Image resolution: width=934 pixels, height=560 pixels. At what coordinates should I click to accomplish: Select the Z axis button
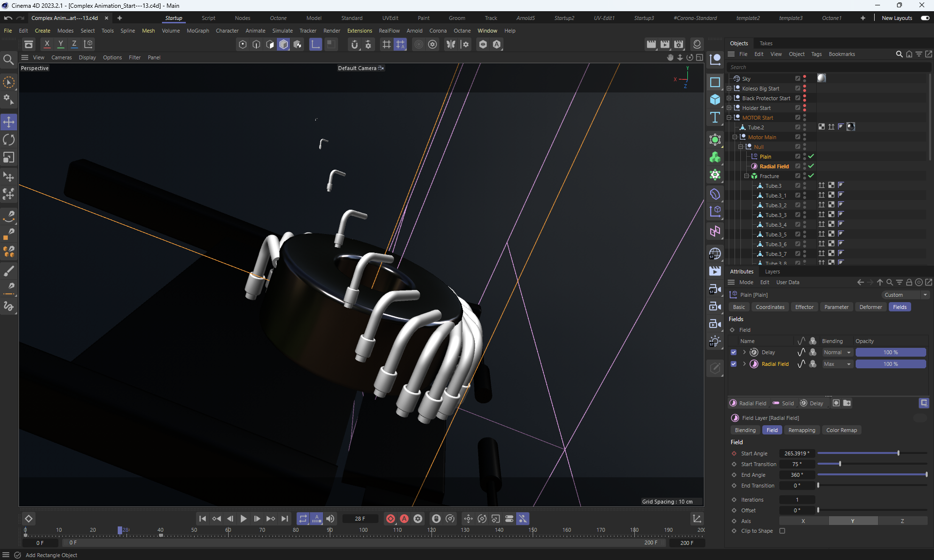click(902, 521)
